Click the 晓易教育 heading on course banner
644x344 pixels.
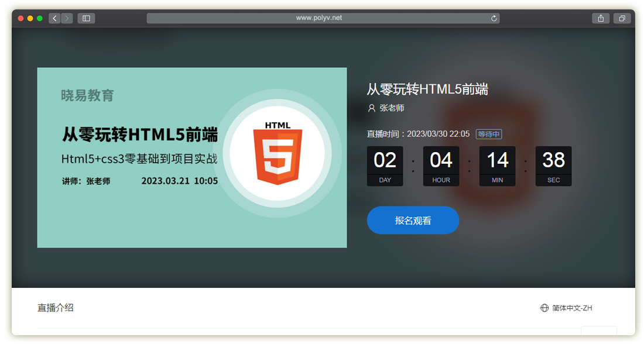point(87,95)
